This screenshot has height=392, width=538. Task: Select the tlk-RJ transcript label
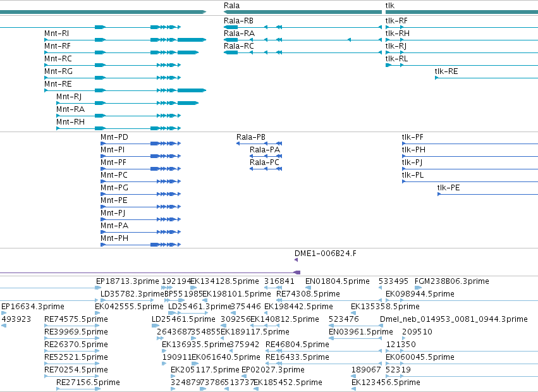coord(396,46)
